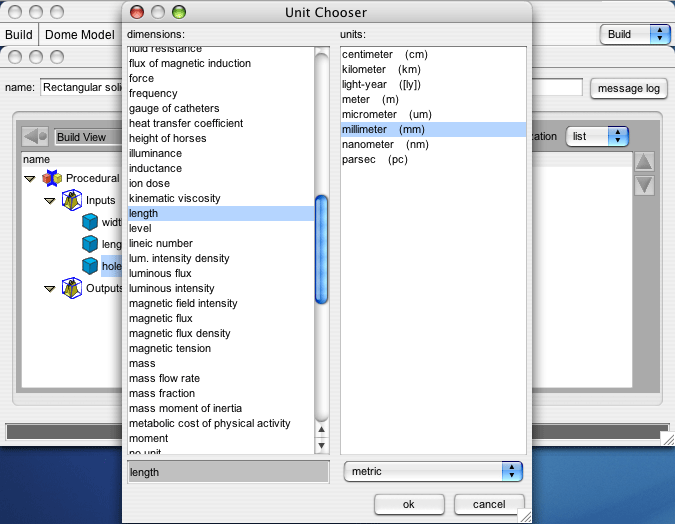Select light-year ([ly]) unit
The image size is (675, 524).
[433, 84]
